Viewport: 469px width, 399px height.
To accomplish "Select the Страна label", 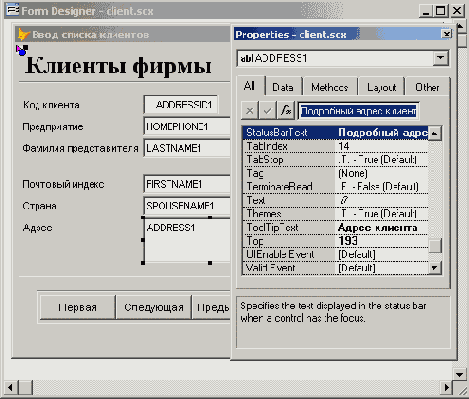I will point(39,206).
